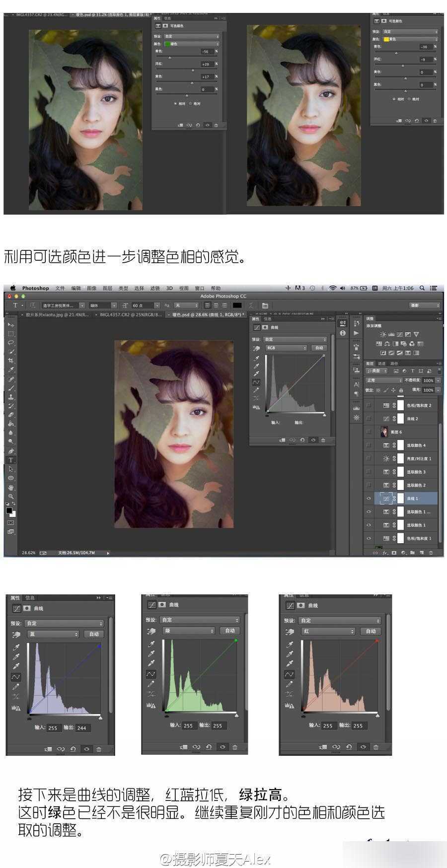The height and width of the screenshot is (868, 447).
Task: Select the Hand tool in the left toolbar
Action: pos(11,487)
